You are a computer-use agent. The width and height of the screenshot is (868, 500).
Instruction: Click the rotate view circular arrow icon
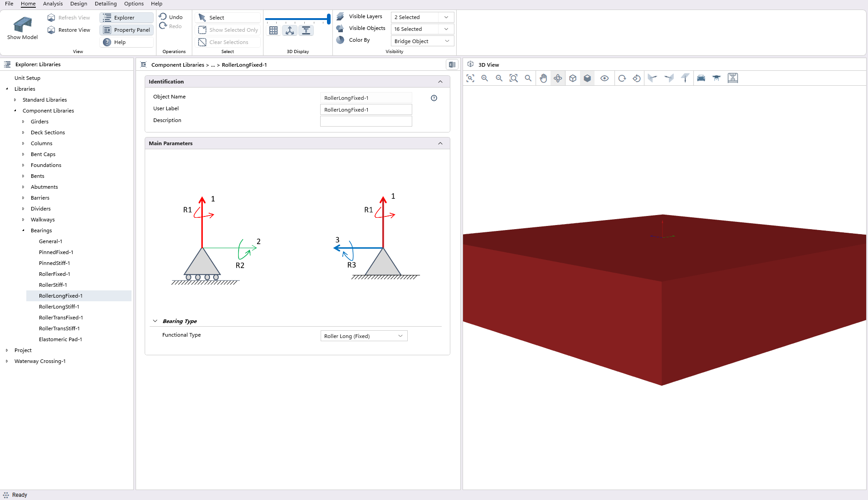pyautogui.click(x=622, y=78)
